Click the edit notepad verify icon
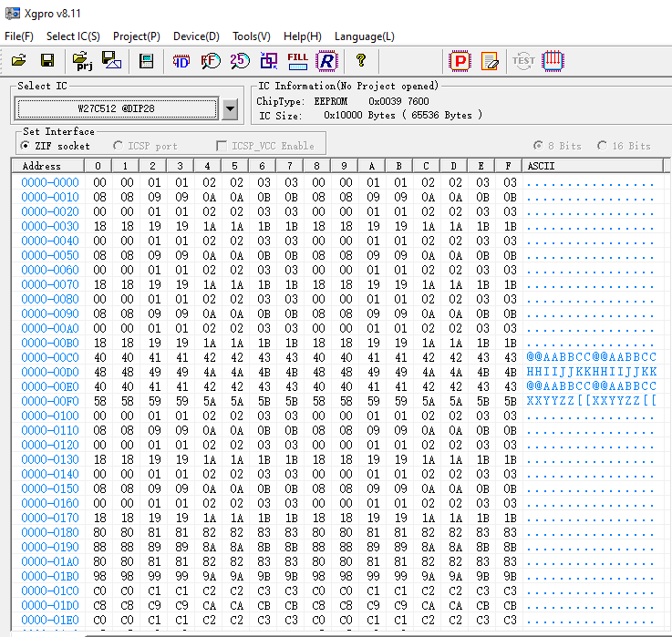The width and height of the screenshot is (672, 637). click(490, 61)
